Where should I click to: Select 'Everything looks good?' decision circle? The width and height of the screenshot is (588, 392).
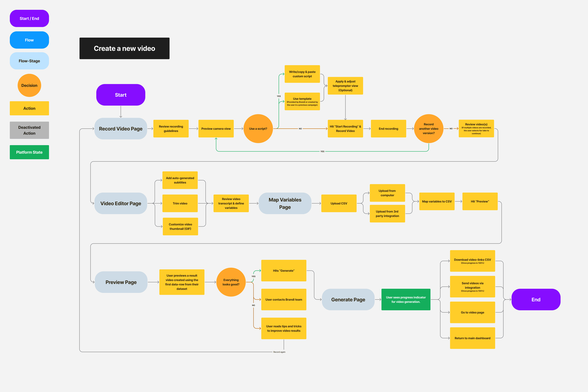pyautogui.click(x=231, y=282)
